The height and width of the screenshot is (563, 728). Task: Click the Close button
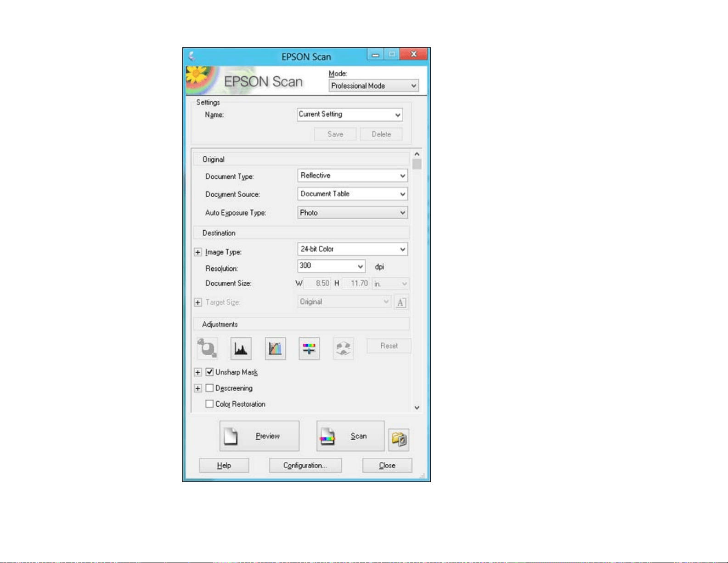[387, 466]
